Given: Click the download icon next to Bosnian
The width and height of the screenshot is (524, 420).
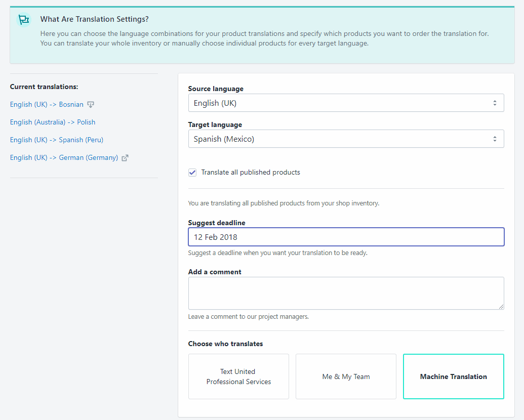Looking at the screenshot, I should coord(91,105).
